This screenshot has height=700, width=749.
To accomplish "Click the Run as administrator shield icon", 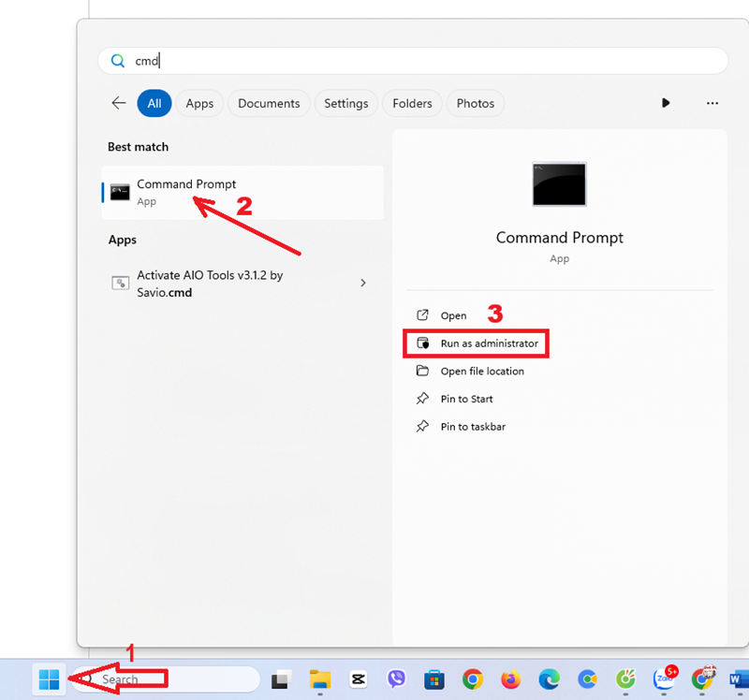I will point(423,343).
